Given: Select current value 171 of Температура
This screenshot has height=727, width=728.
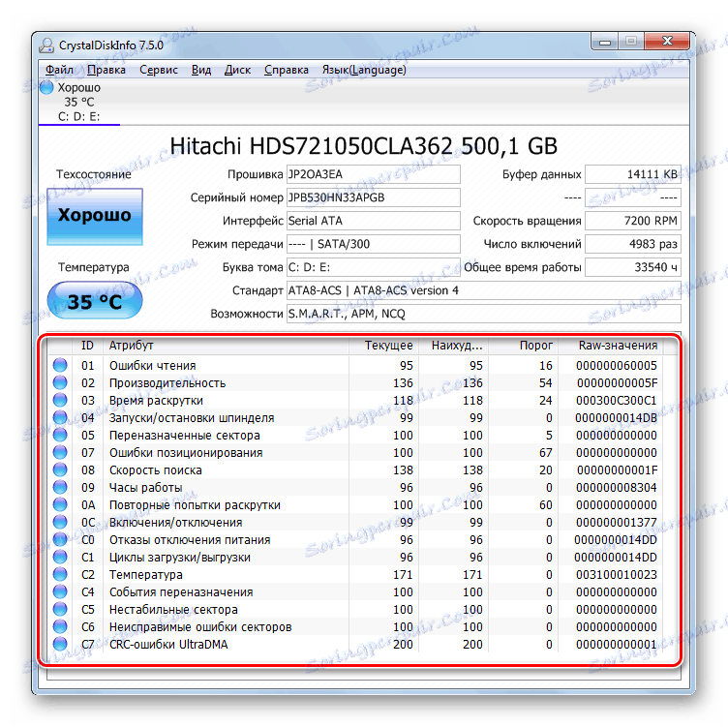Looking at the screenshot, I should (403, 574).
